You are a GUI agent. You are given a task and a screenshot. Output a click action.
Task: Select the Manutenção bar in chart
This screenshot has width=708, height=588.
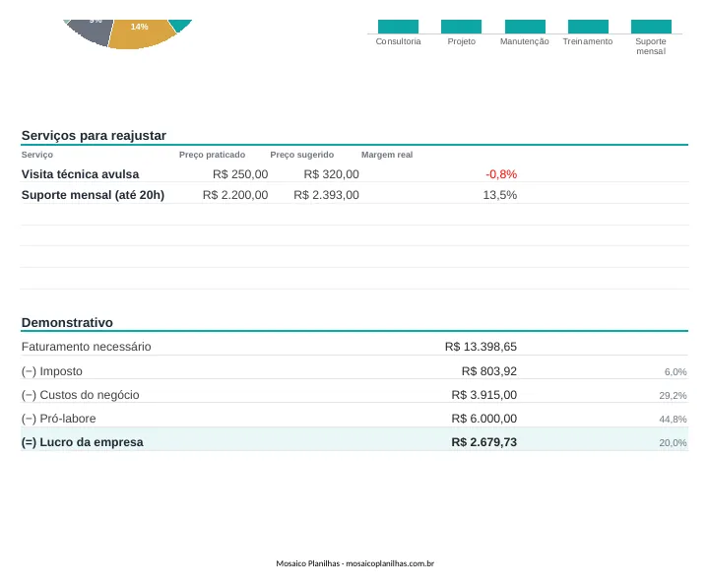point(525,27)
